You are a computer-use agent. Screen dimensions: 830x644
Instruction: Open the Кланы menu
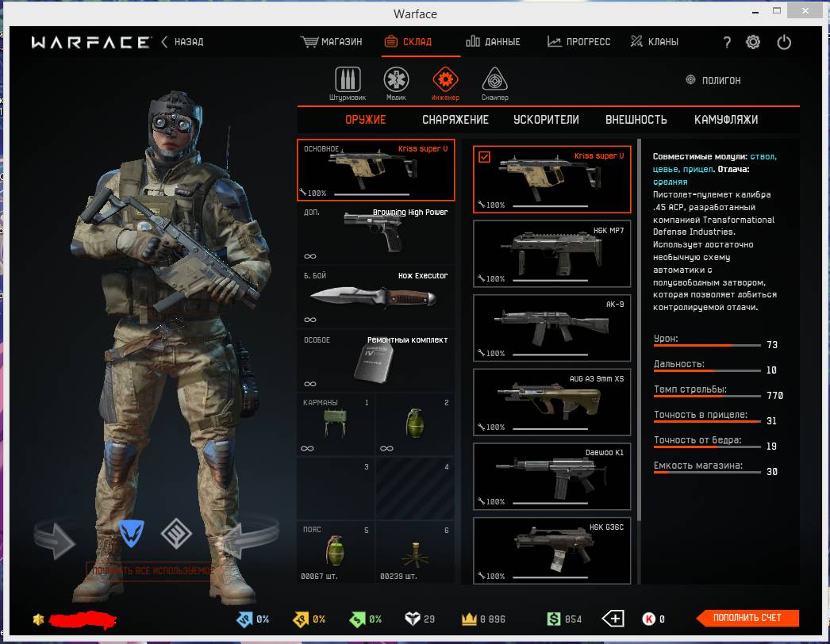click(655, 42)
